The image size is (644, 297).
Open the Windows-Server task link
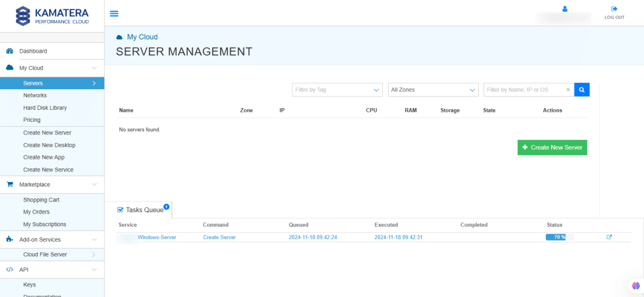coord(157,237)
